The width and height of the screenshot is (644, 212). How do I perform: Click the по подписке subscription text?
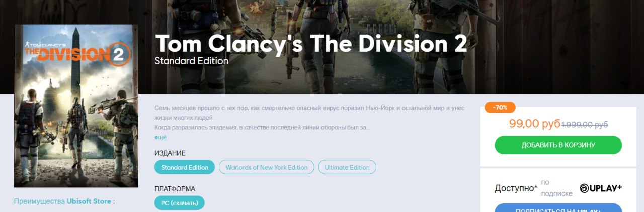point(557,188)
